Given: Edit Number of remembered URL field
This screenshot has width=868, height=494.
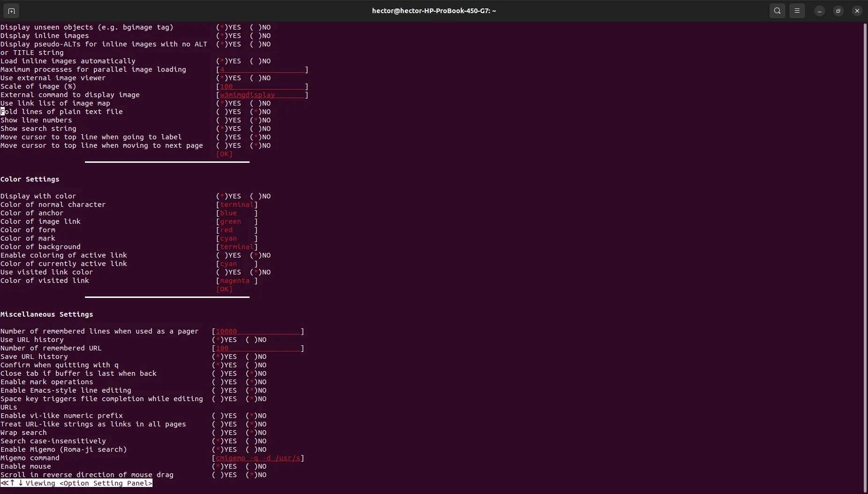Looking at the screenshot, I should click(258, 348).
